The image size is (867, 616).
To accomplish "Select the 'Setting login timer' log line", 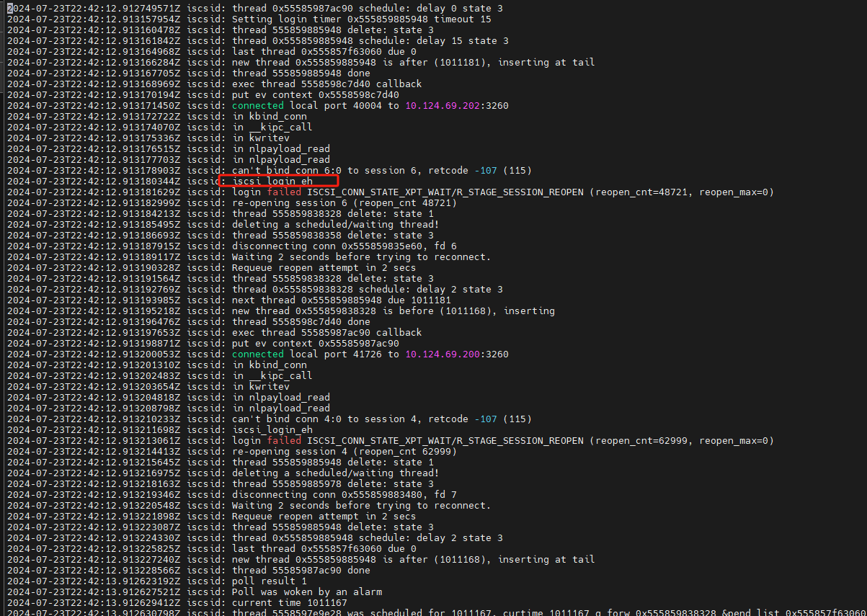I will click(361, 19).
